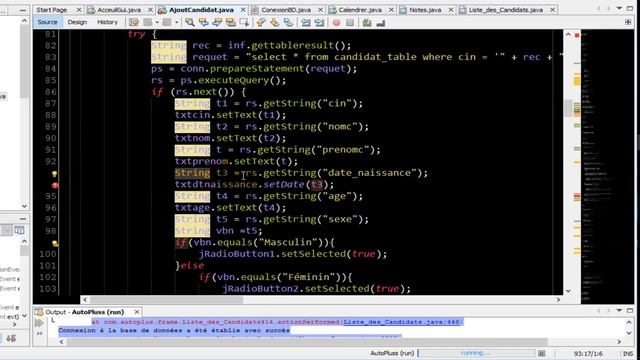The image size is (640, 360).
Task: Click Output window scroll up arrow
Action: (629, 322)
